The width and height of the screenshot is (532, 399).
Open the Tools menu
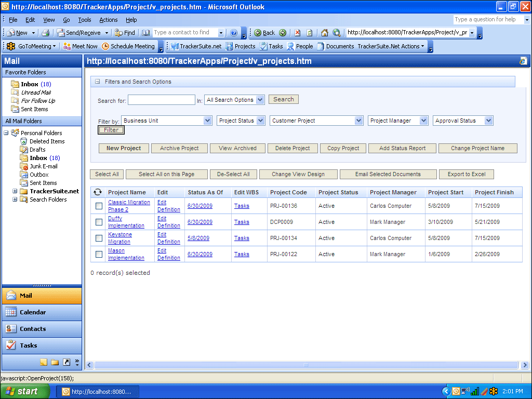coord(84,20)
